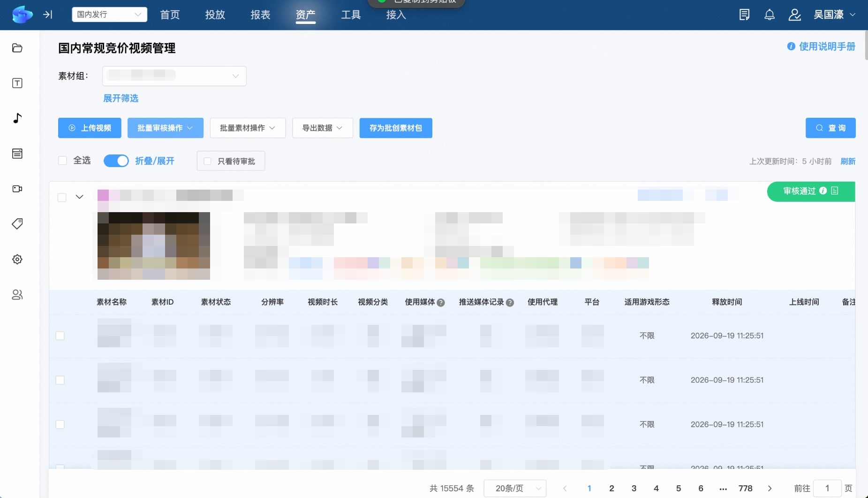868x498 pixels.
Task: Click the 审核通过 status badge
Action: coord(811,192)
